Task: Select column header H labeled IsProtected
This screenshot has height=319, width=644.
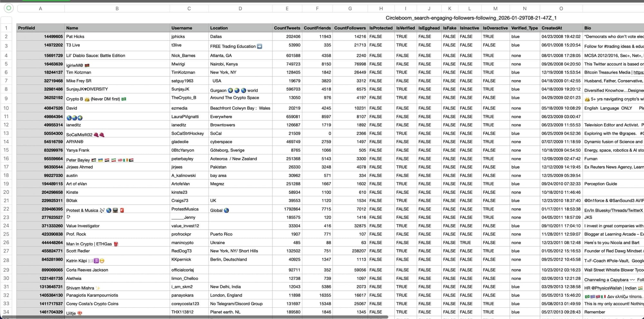Action: click(x=381, y=8)
